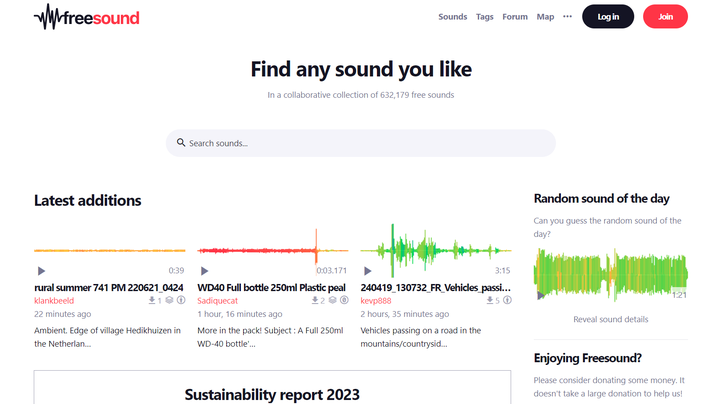720x404 pixels.
Task: Click '2 hours, 35 minutes ago' timestamp
Action: (x=405, y=314)
